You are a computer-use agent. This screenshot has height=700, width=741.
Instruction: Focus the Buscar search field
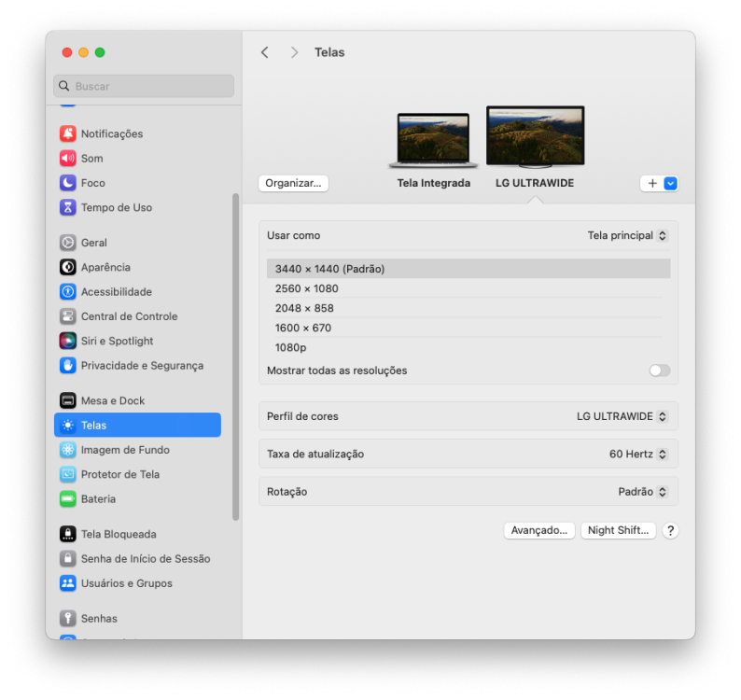(144, 86)
